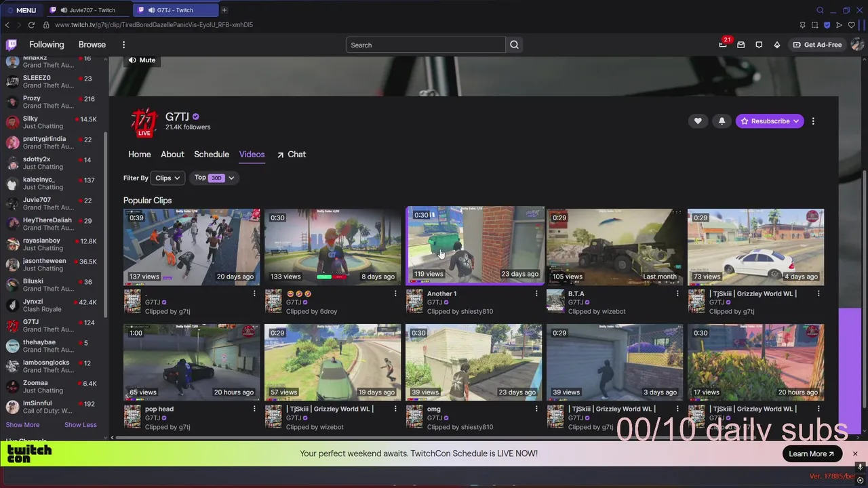The height and width of the screenshot is (488, 868).
Task: Click the browser back arrow
Action: (x=7, y=25)
